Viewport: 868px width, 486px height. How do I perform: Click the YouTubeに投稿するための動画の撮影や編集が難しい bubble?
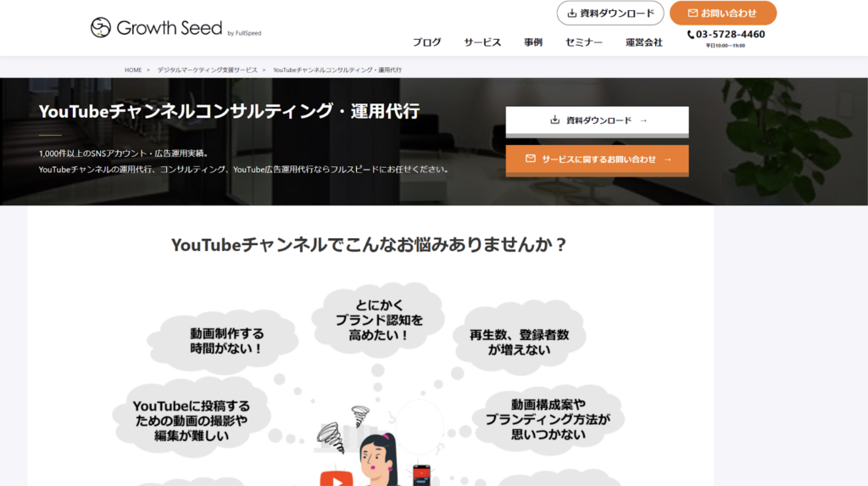[191, 417]
